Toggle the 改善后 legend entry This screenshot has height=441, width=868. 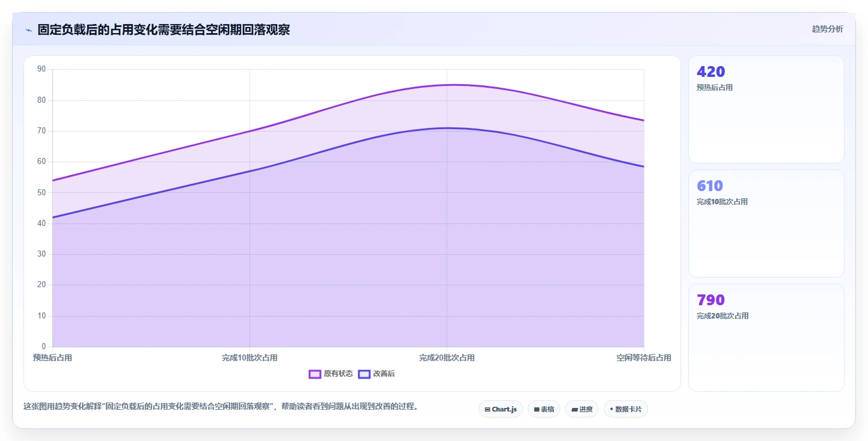point(376,374)
